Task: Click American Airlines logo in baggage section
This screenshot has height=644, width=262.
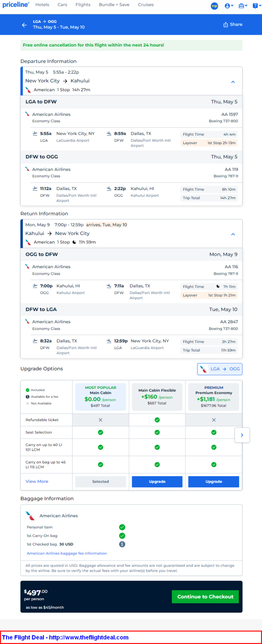Action: (x=31, y=516)
